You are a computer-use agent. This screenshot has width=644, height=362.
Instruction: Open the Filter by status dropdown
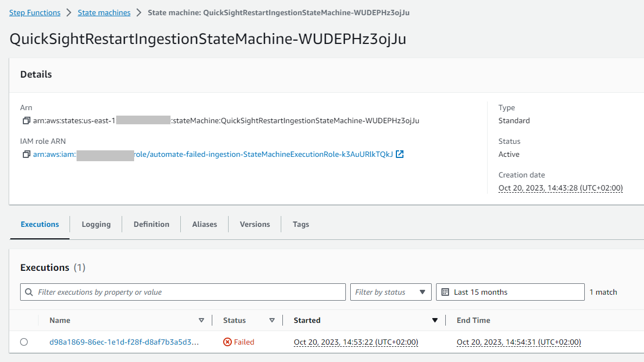click(390, 292)
